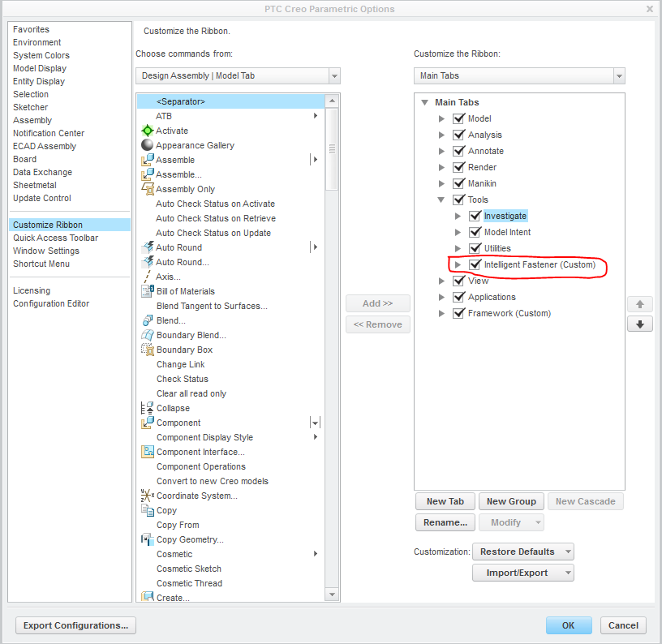Open the Design Assembly | Model Tab dropdown
The width and height of the screenshot is (662, 644).
click(x=334, y=76)
